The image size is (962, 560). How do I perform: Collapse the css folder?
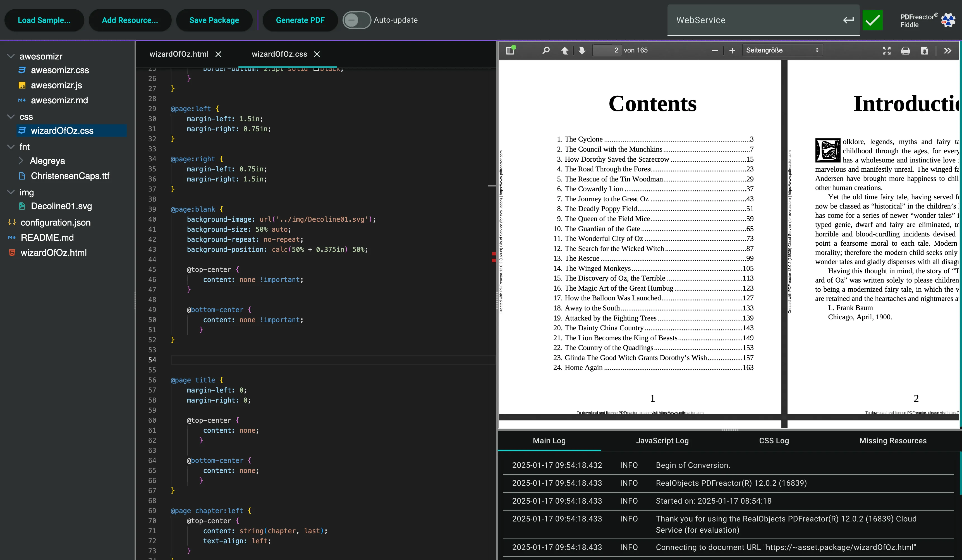point(11,116)
